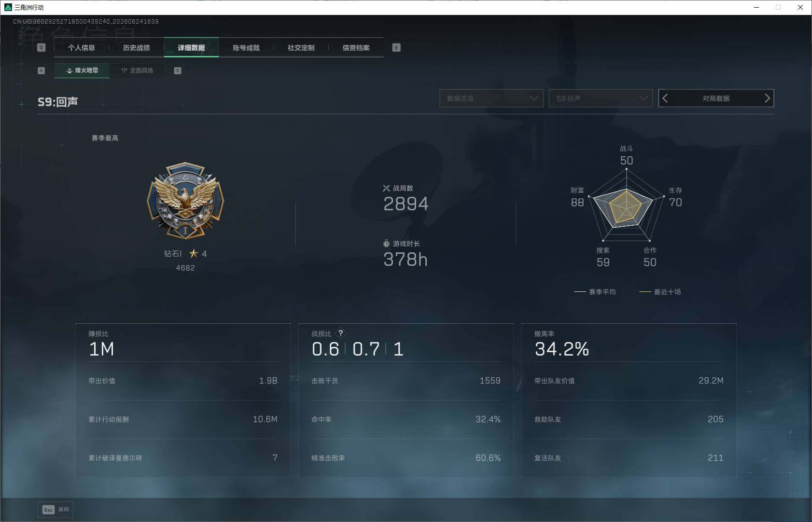The image size is (812, 522).
Task: Click the 游戏时长 value 378h
Action: click(x=406, y=260)
